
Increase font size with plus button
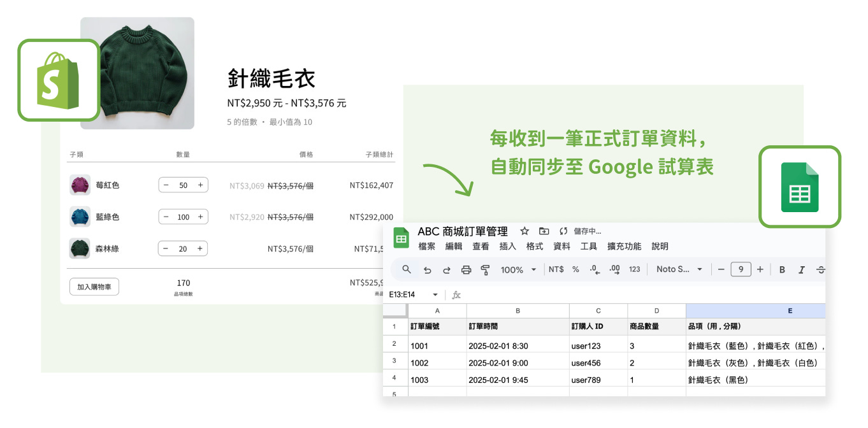[760, 269]
